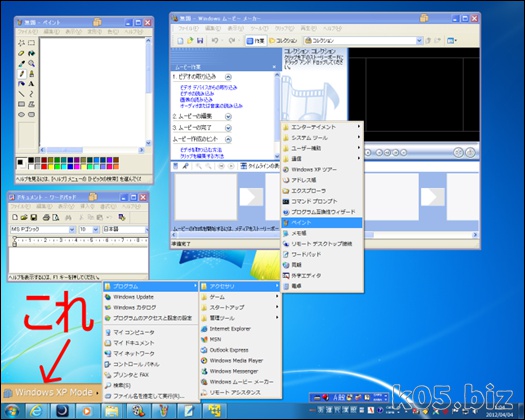Launch Internet Explorer from the taskbar
This screenshot has width=525, height=420.
[36, 411]
